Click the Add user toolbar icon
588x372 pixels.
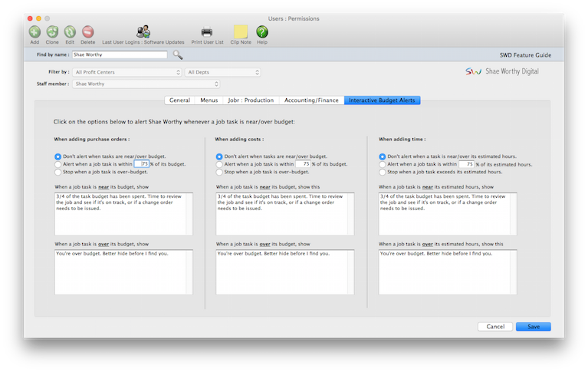(x=34, y=31)
